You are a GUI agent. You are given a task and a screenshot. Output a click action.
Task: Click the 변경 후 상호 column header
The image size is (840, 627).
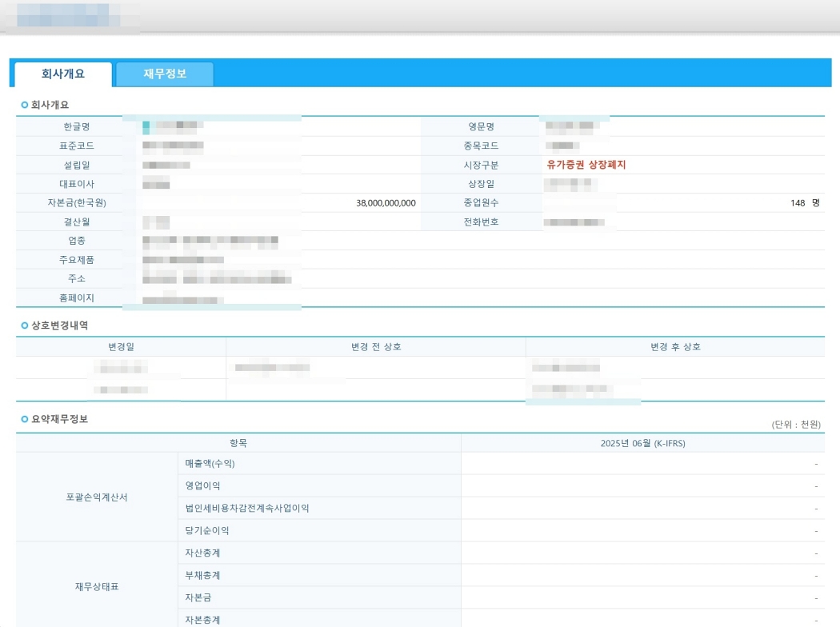pyautogui.click(x=675, y=347)
